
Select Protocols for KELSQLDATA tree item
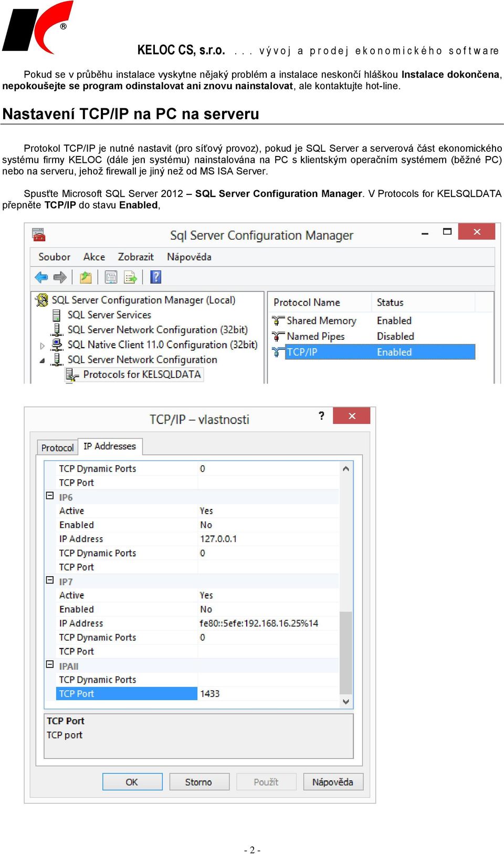tap(142, 374)
